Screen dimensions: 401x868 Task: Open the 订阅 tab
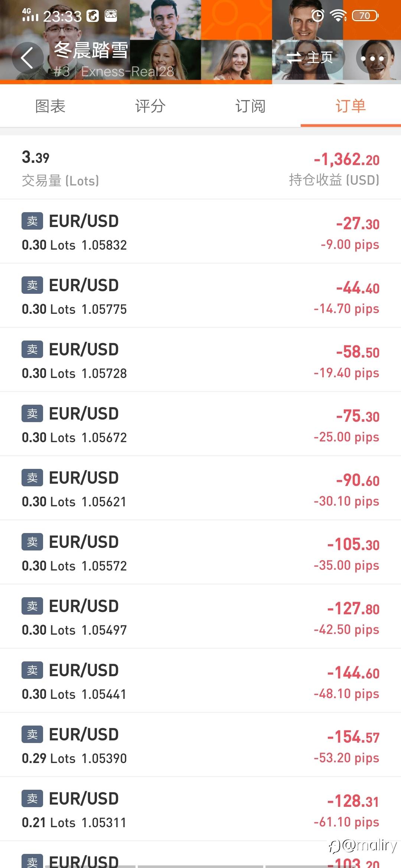click(250, 106)
